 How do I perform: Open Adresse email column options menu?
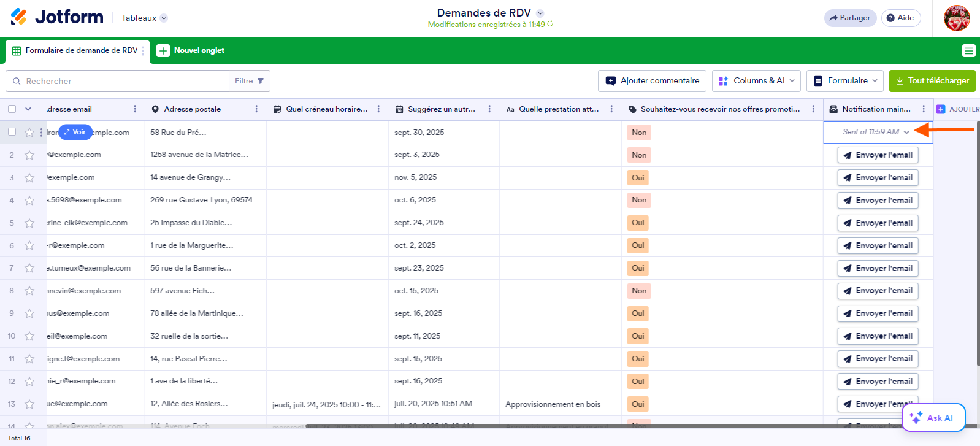(x=135, y=109)
